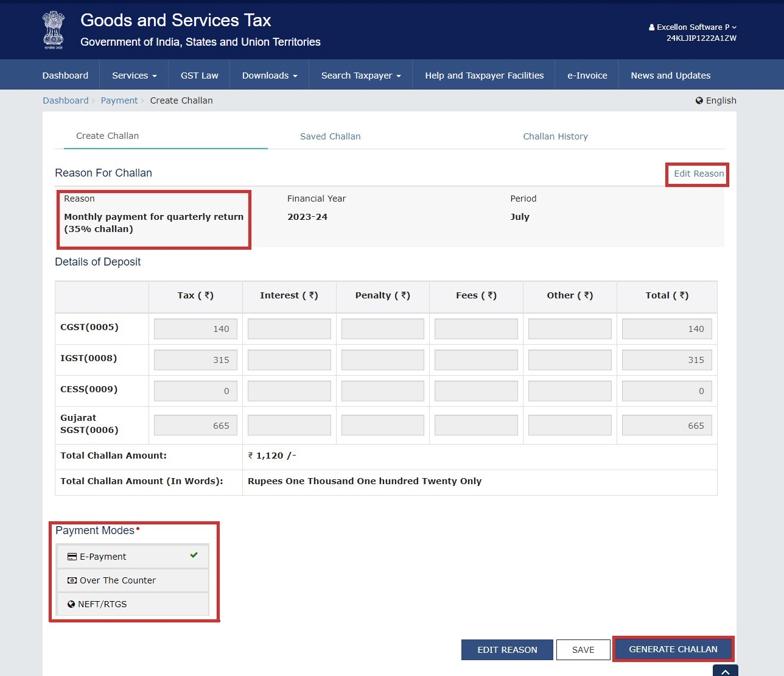Open News and Updates menu
This screenshot has height=676, width=784.
[x=671, y=76]
